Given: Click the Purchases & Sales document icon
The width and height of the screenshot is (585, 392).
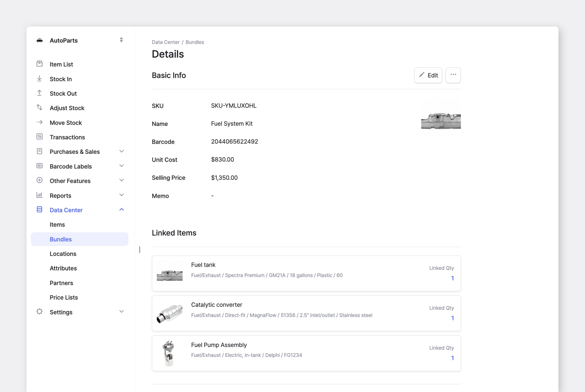Looking at the screenshot, I should click(39, 151).
